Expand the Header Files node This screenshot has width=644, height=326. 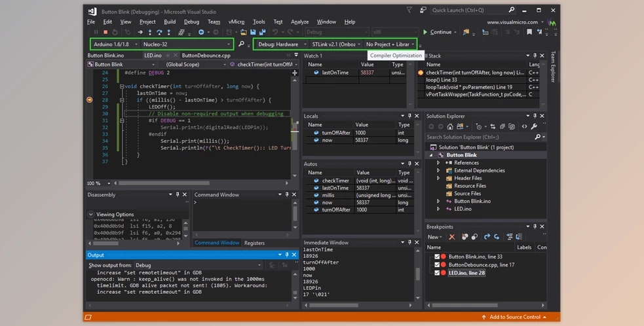click(439, 178)
